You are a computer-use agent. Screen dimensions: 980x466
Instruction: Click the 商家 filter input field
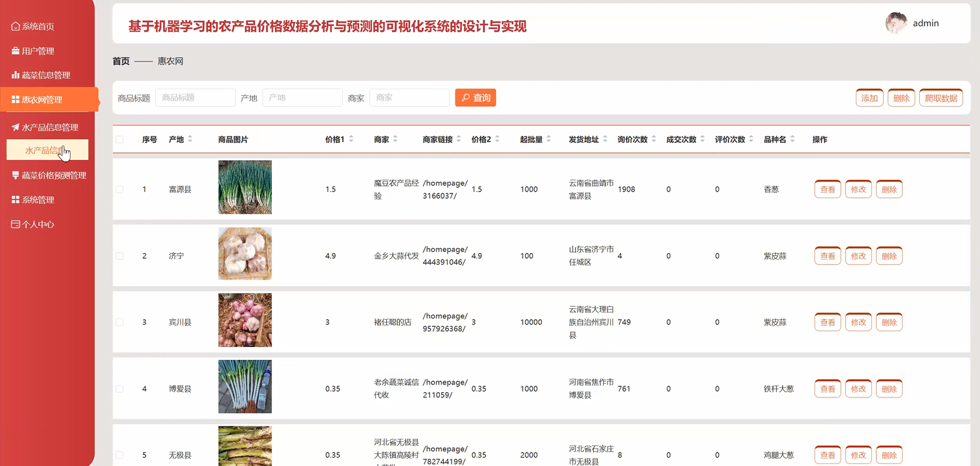409,98
